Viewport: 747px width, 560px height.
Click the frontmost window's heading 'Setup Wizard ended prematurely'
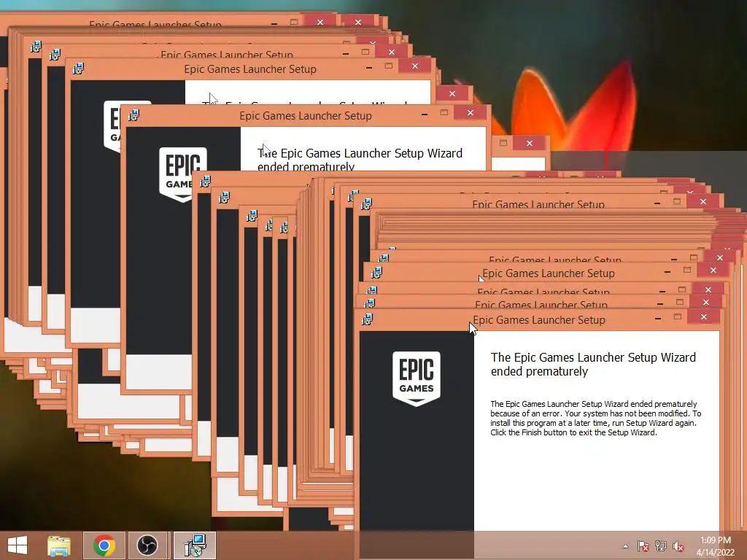coord(593,365)
